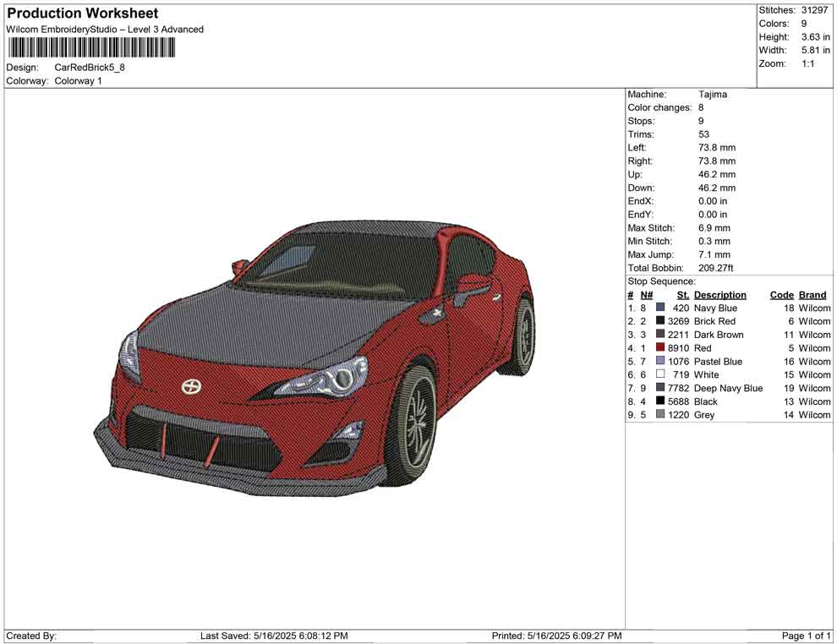This screenshot has width=837, height=644.
Task: Click the St. column header
Action: click(683, 294)
